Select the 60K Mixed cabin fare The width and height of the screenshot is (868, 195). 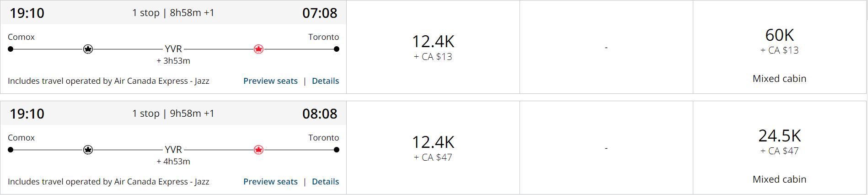(779, 47)
